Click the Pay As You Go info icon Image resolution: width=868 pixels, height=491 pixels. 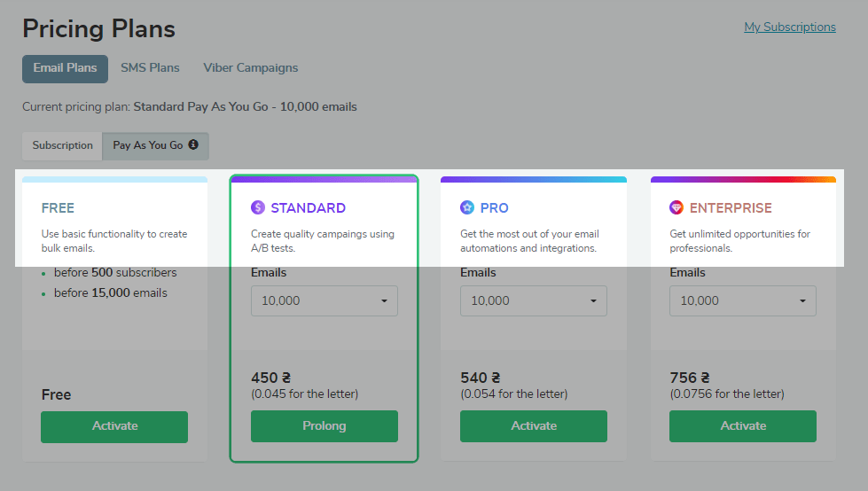[x=193, y=144]
